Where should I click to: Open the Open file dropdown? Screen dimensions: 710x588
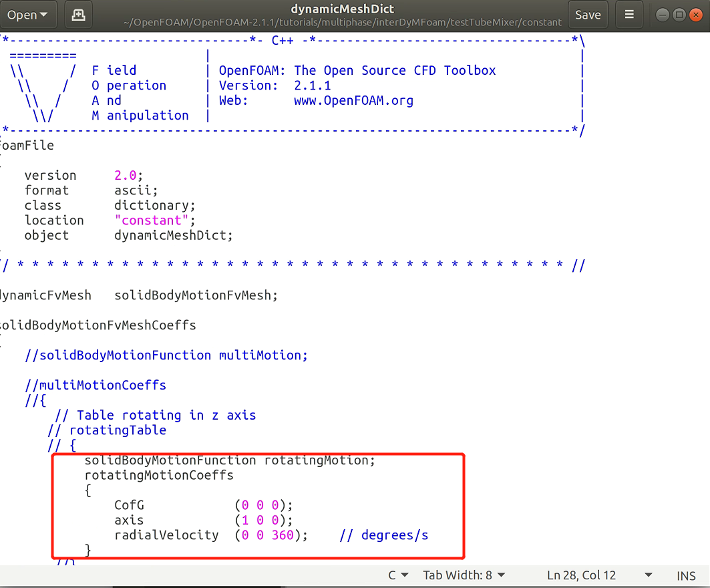[28, 15]
